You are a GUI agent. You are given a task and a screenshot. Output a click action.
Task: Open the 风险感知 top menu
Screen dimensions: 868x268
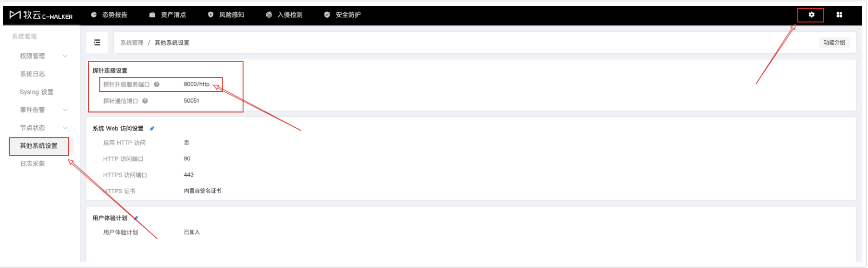(226, 15)
